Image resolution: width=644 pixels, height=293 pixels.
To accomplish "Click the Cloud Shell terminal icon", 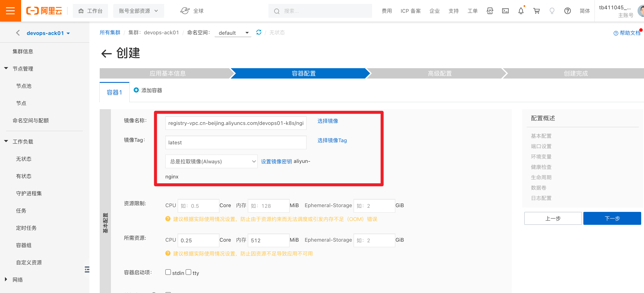I will pyautogui.click(x=505, y=11).
